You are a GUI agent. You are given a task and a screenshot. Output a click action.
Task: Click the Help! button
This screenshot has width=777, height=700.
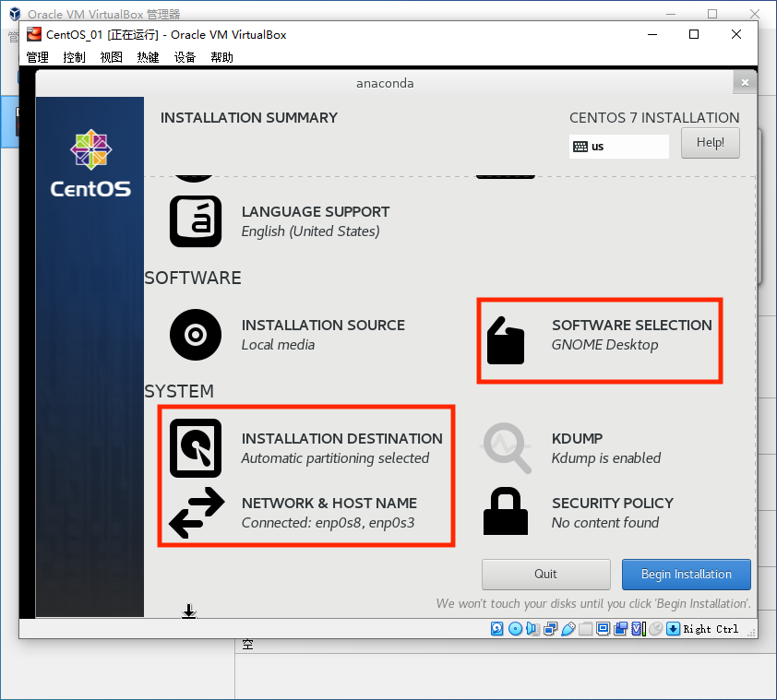[711, 143]
